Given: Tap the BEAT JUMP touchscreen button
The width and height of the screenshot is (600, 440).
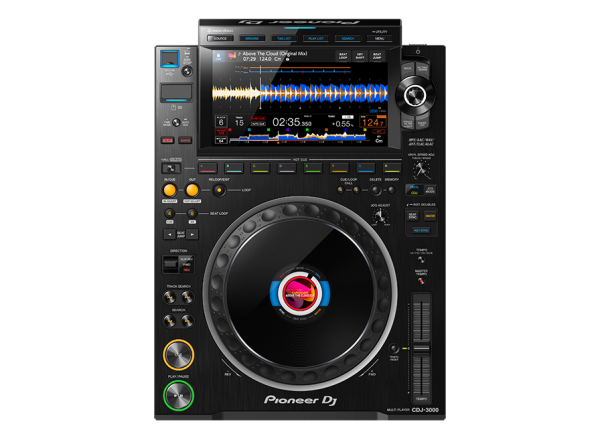Looking at the screenshot, I should point(377,56).
